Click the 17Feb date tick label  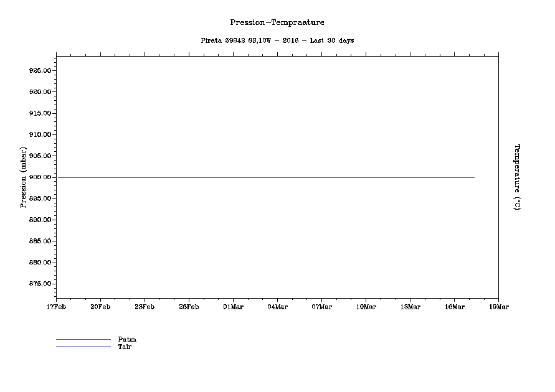(56, 307)
